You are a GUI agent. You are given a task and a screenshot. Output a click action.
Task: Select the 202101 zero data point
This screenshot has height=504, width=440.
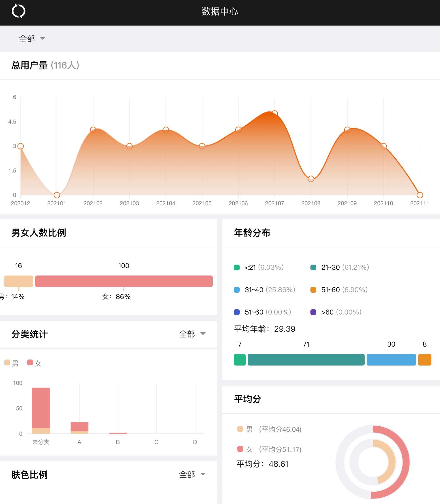57,195
